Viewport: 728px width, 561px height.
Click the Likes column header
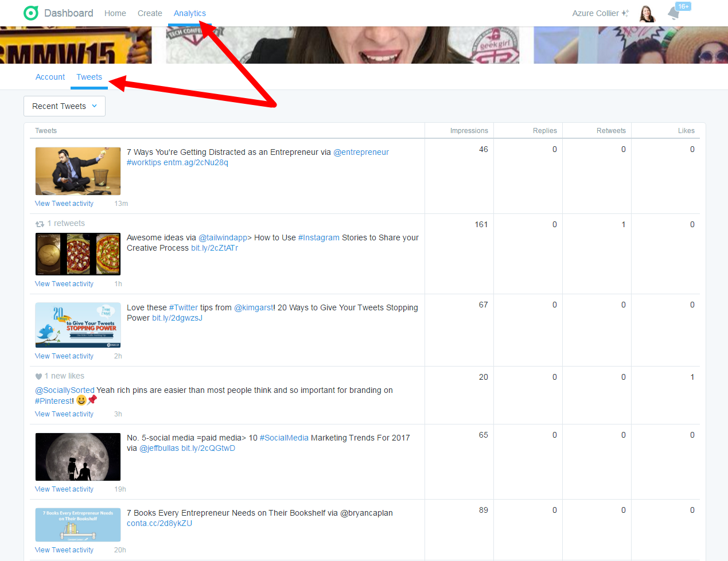[x=686, y=131]
